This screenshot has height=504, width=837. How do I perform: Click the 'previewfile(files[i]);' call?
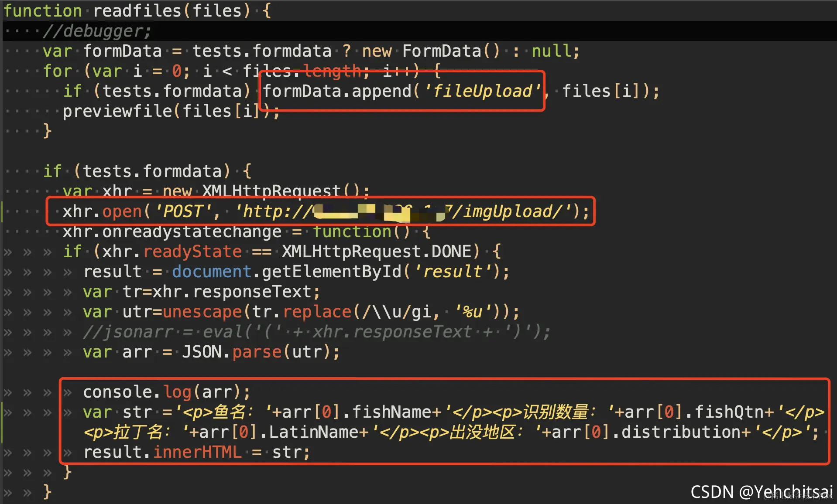[171, 111]
